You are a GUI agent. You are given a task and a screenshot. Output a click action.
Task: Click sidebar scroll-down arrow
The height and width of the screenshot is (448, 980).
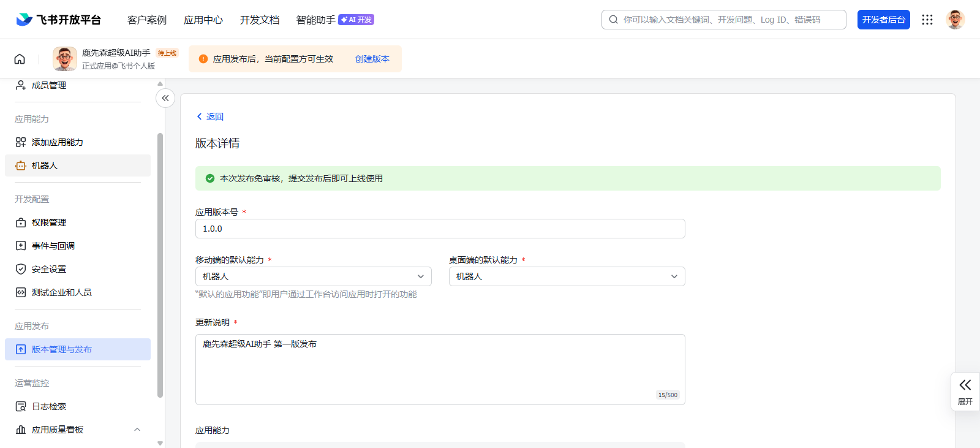coord(160,443)
